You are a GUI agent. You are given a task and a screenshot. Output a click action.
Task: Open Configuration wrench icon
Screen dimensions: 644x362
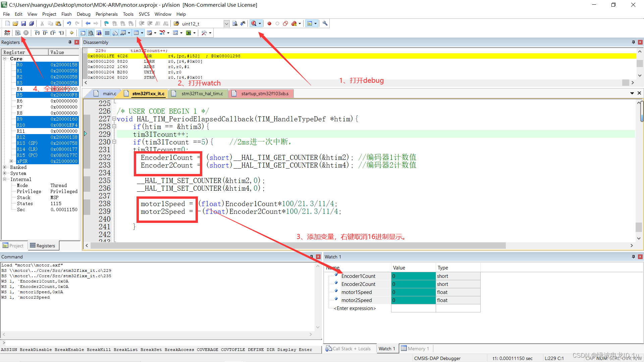(325, 23)
